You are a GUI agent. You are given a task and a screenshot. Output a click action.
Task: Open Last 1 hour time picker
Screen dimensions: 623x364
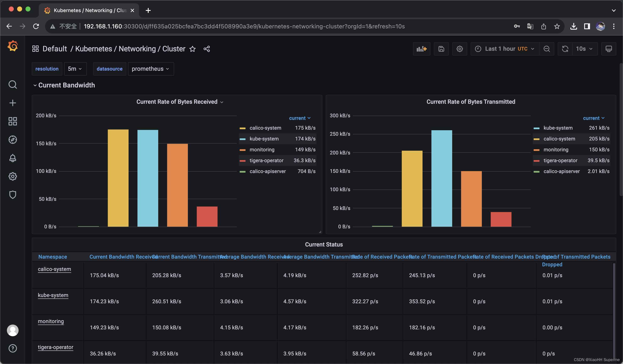tap(505, 49)
